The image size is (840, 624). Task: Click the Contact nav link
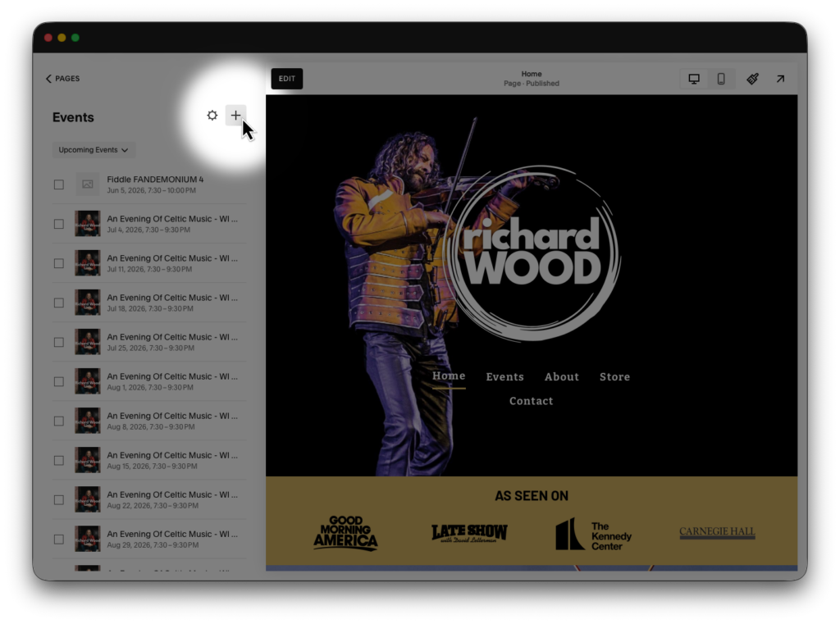point(531,401)
